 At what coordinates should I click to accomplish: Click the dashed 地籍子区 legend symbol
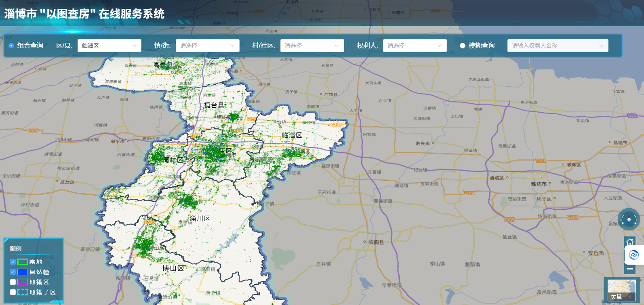tap(23, 292)
